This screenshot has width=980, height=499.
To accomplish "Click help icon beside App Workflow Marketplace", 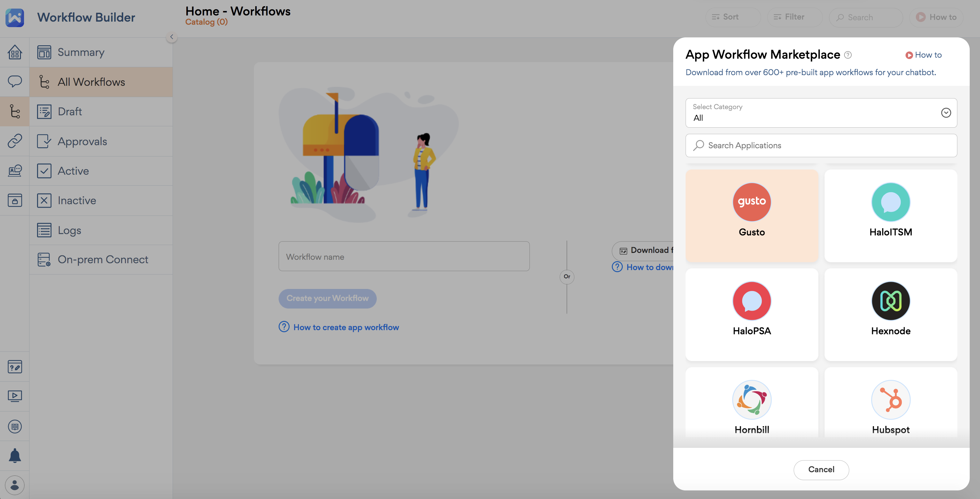I will pyautogui.click(x=848, y=55).
